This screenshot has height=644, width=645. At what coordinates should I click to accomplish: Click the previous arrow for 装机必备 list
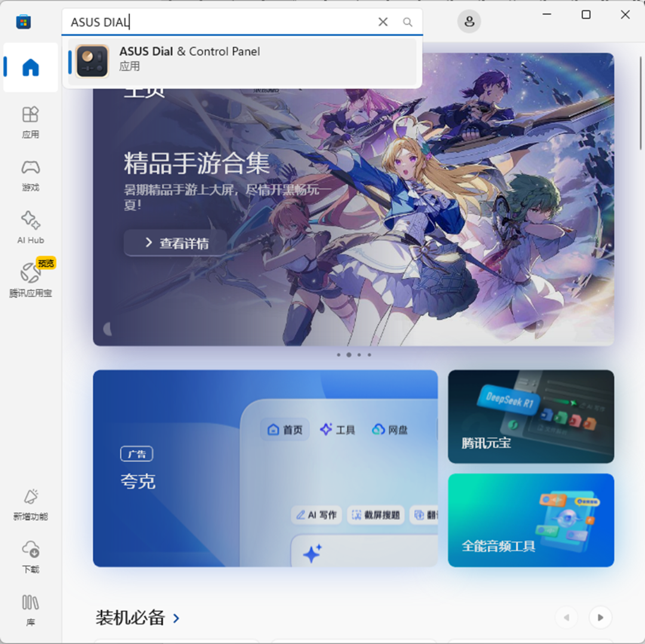pyautogui.click(x=566, y=617)
